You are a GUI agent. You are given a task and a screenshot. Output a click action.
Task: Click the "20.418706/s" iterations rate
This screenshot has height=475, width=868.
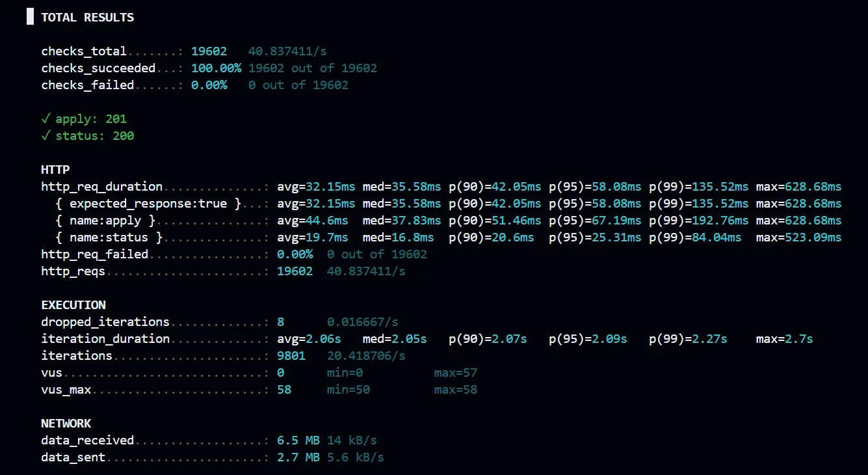pos(366,356)
